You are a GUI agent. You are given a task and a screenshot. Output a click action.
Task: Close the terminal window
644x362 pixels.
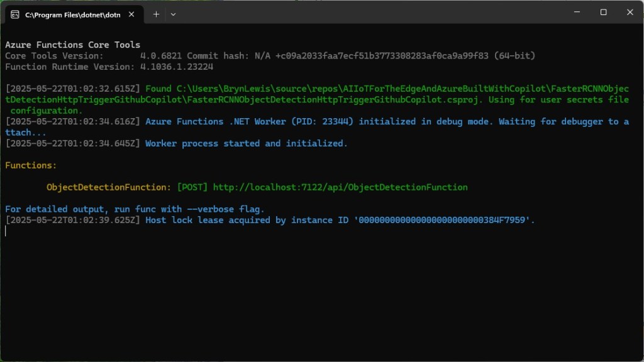coord(631,12)
